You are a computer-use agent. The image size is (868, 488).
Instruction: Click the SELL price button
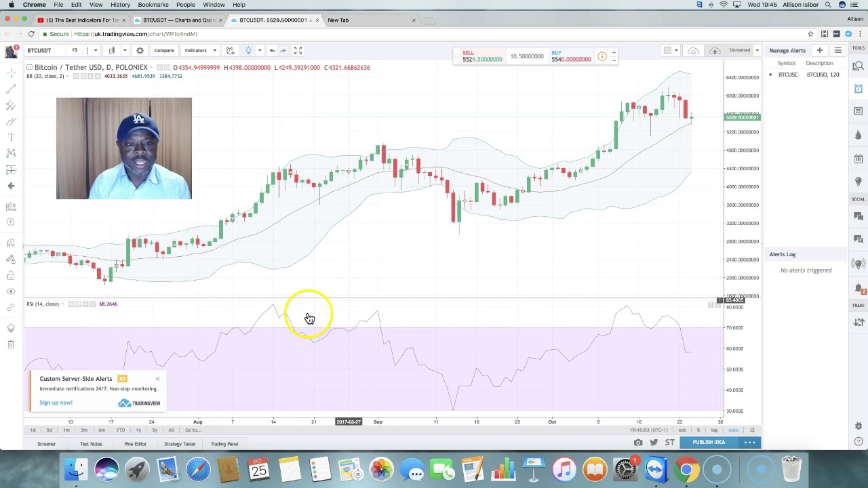click(x=481, y=56)
